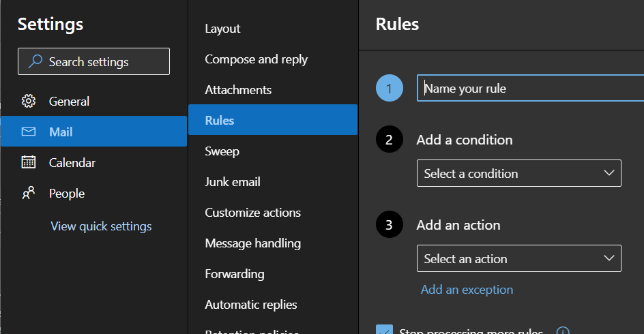Click the info icon beside Stop processing
Image resolution: width=644 pixels, height=334 pixels.
[x=563, y=332]
